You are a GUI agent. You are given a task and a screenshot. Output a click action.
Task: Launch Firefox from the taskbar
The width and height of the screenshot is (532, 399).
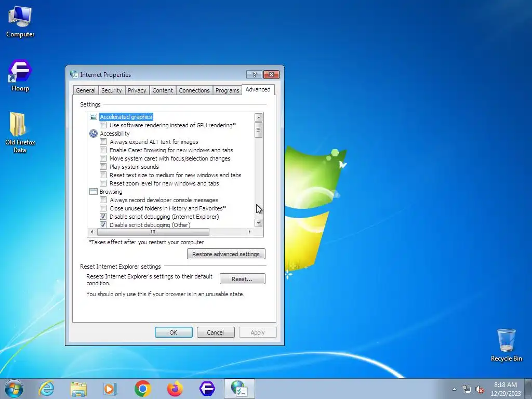click(175, 389)
